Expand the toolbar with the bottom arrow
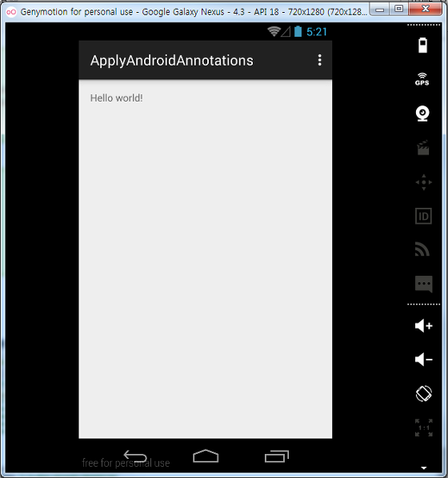 tap(424, 468)
